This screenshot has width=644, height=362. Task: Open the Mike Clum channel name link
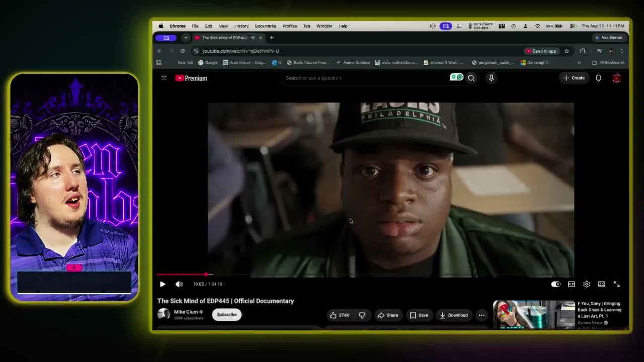[186, 312]
